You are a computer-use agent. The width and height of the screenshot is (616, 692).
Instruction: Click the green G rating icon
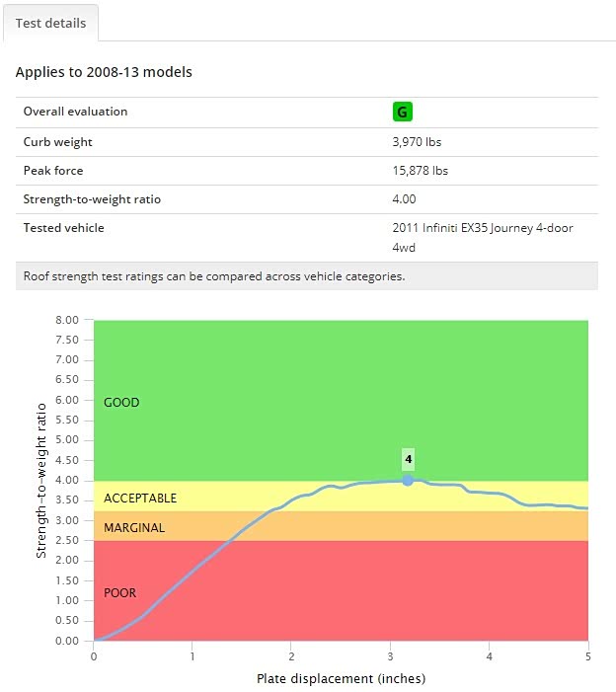point(402,112)
